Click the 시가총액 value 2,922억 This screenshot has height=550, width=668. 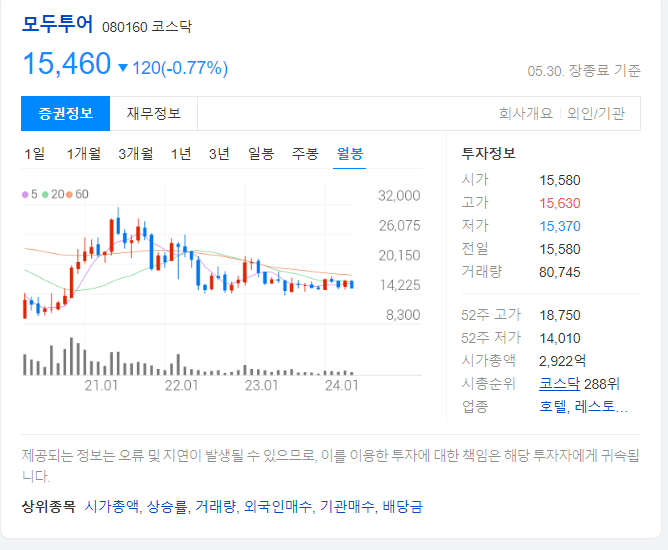click(562, 361)
